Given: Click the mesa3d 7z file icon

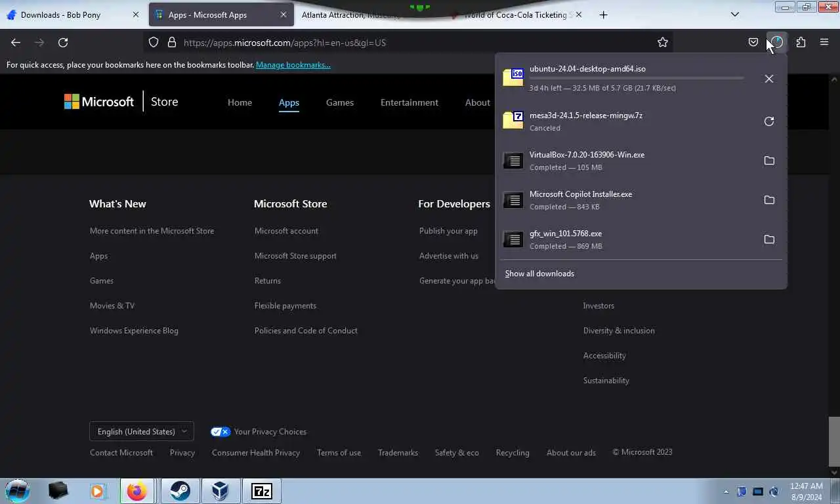Looking at the screenshot, I should [513, 120].
